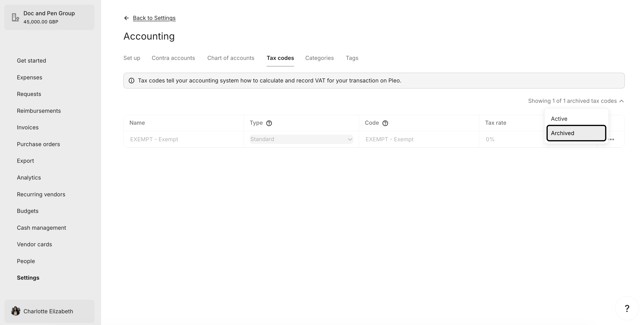
Task: Open the Doc and Pen Group company switcher
Action: click(49, 17)
